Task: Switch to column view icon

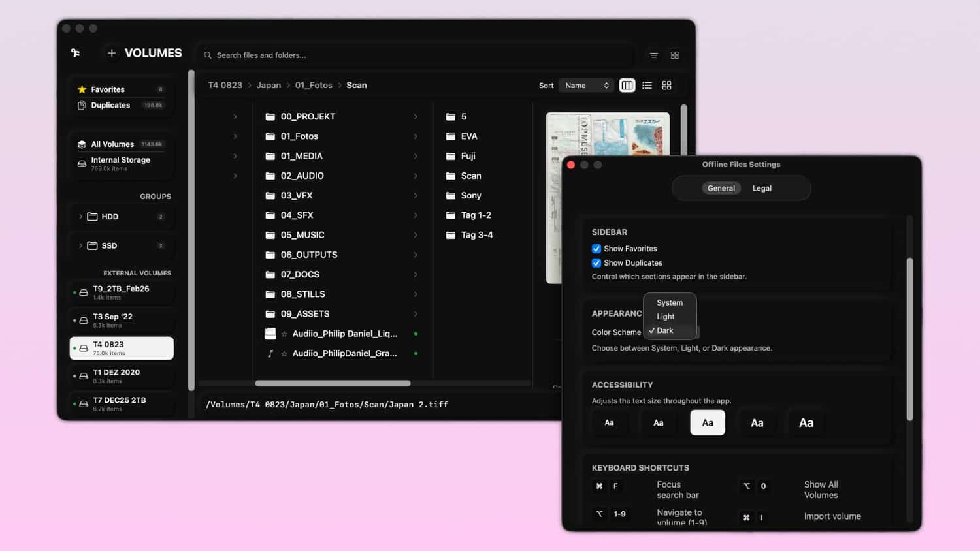Action: pos(627,86)
